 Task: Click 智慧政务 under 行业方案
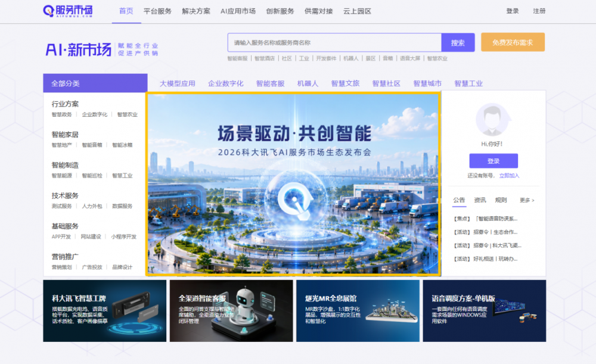(61, 114)
